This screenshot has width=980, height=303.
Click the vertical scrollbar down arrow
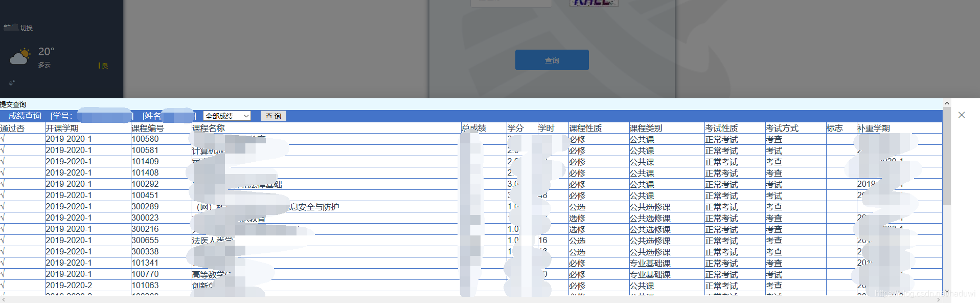tap(947, 291)
